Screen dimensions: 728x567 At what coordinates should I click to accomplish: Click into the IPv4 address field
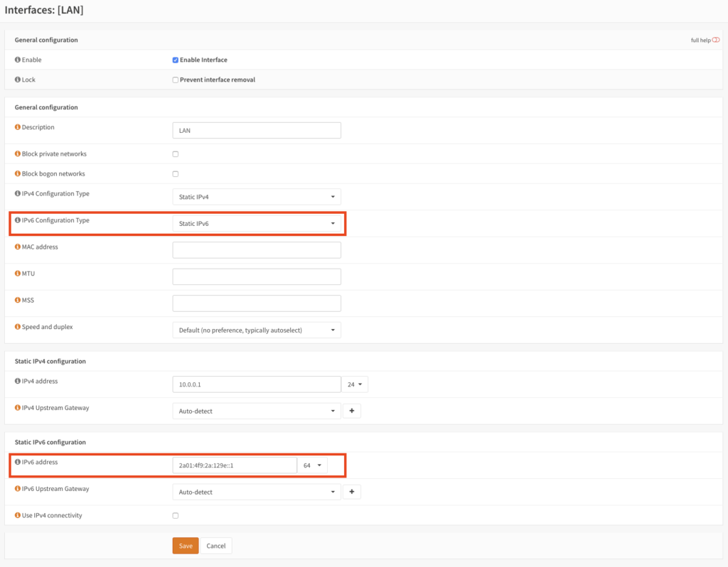(257, 384)
